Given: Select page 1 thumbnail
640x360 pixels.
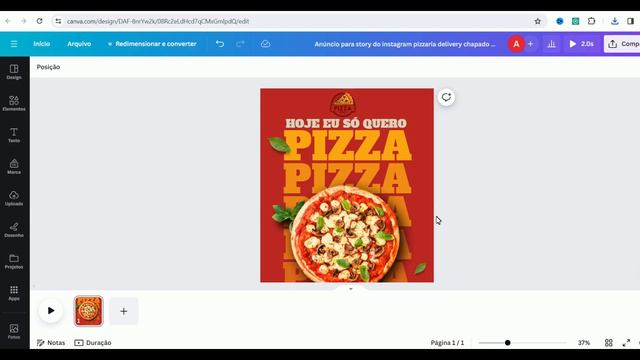Looking at the screenshot, I should [89, 311].
